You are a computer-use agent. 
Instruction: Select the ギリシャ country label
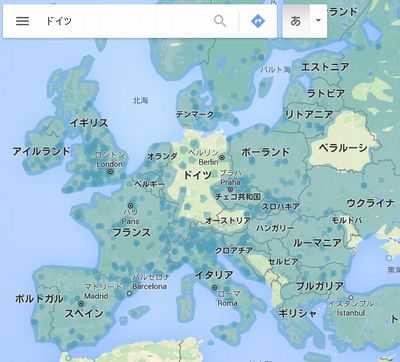pos(297,313)
